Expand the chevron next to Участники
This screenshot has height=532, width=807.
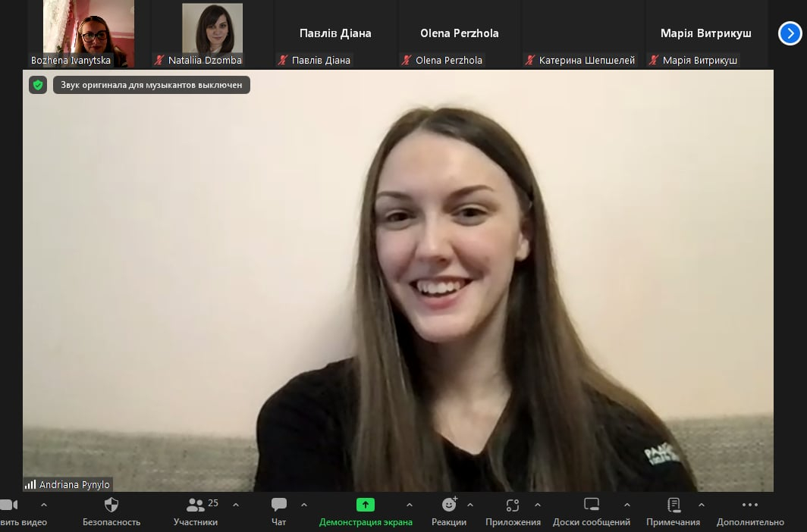(x=236, y=505)
